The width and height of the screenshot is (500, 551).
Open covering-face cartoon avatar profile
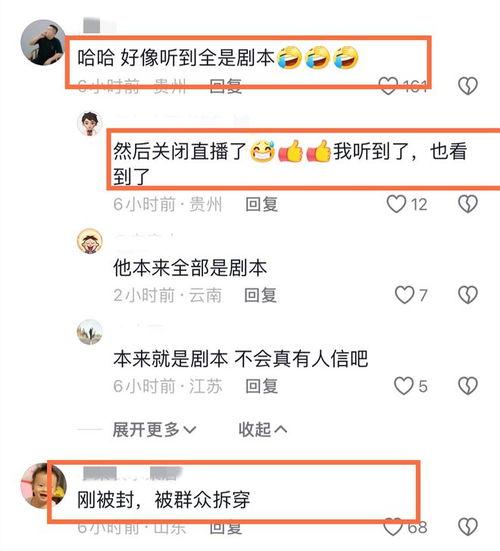[x=90, y=241]
